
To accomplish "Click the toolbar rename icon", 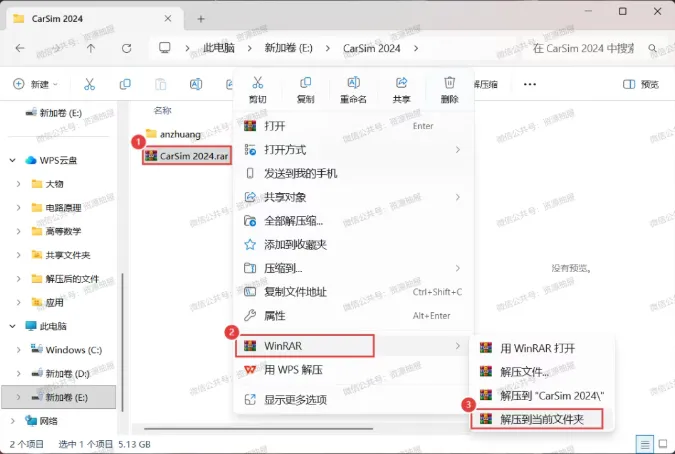I will point(196,84).
